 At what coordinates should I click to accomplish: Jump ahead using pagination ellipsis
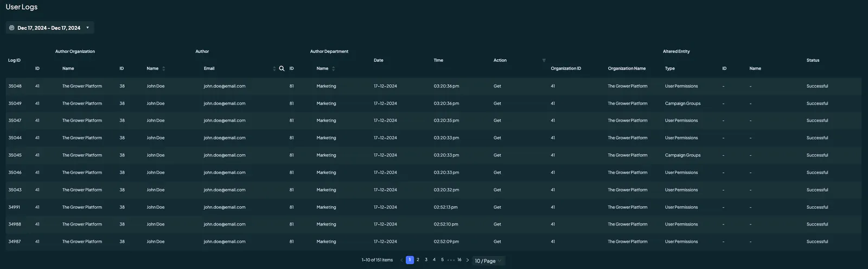pyautogui.click(x=451, y=260)
